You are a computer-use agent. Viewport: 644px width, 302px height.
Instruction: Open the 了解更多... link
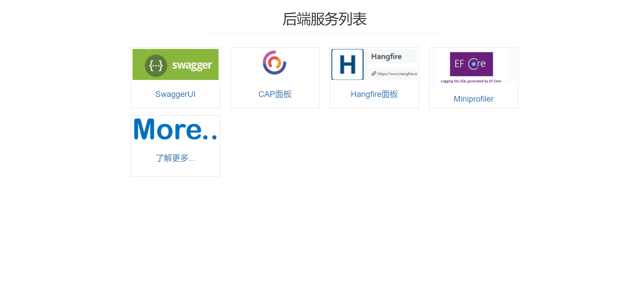pyautogui.click(x=175, y=158)
